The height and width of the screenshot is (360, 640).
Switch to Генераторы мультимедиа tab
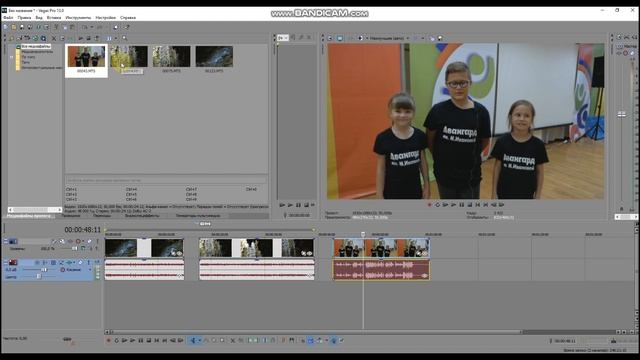(198, 216)
